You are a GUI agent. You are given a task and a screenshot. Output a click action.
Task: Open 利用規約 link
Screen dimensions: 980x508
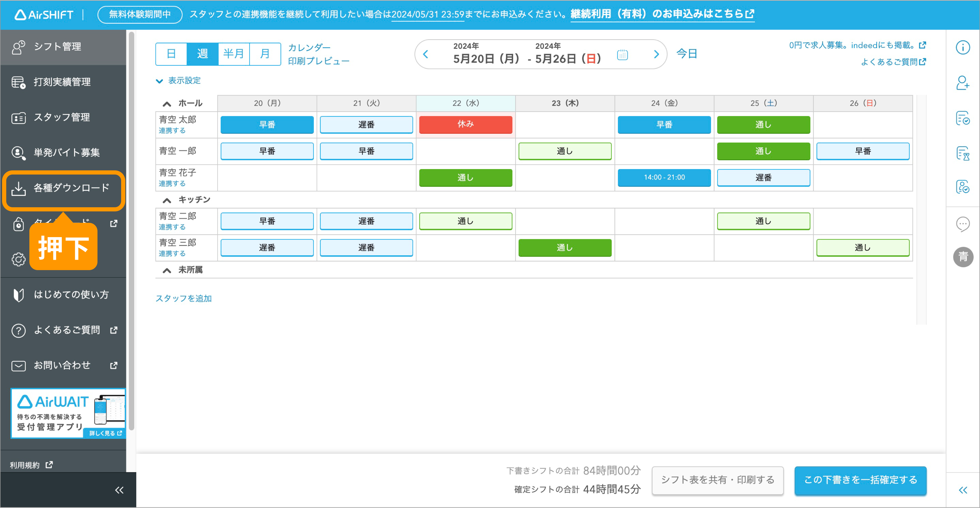pyautogui.click(x=31, y=465)
